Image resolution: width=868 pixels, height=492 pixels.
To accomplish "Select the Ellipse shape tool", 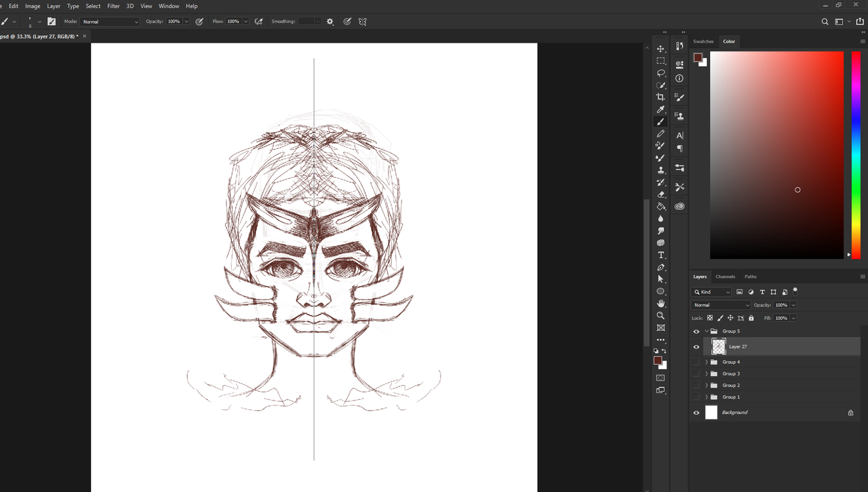I will (660, 291).
